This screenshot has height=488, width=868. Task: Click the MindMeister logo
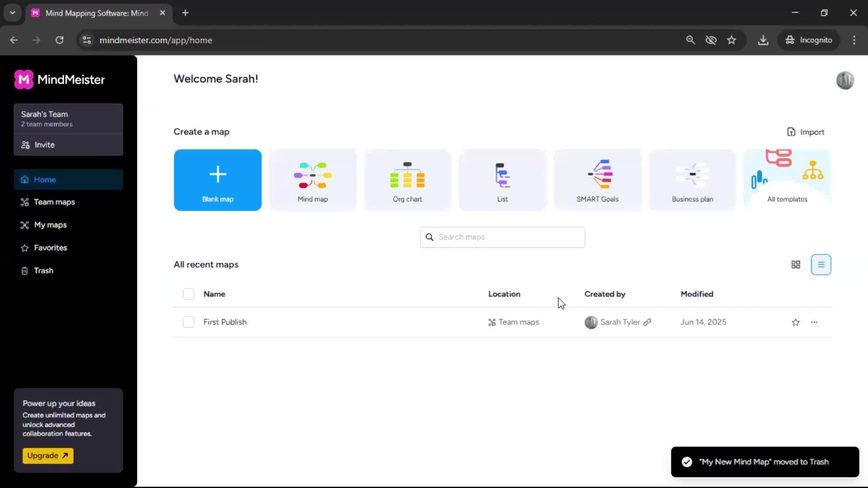59,80
